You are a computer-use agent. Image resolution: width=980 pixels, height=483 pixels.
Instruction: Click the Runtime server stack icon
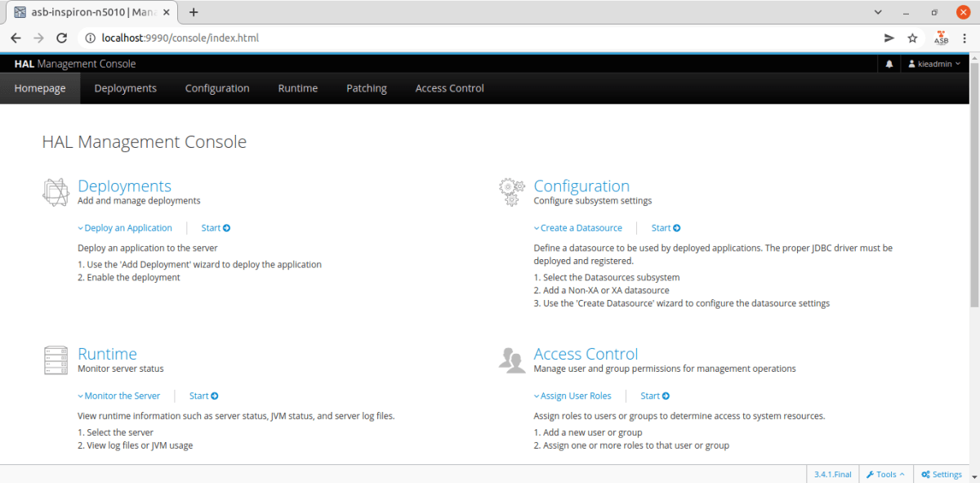(55, 360)
